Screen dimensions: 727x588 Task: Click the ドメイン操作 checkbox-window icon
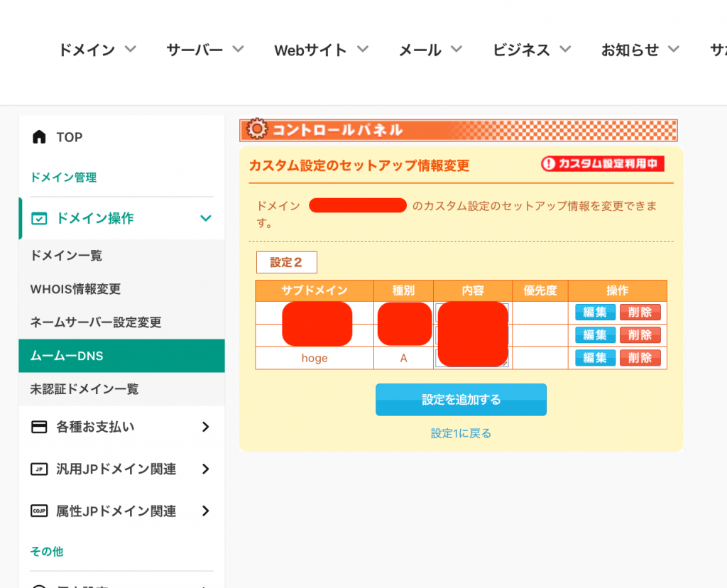point(40,219)
